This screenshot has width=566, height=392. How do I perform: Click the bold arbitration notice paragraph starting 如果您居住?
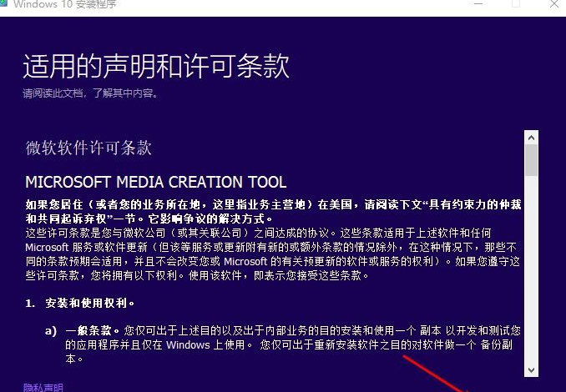273,212
